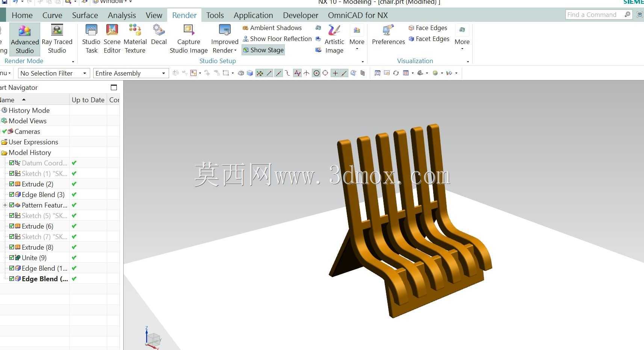Click the arc center snap icon
Image resolution: width=644 pixels, height=350 pixels.
(x=316, y=73)
